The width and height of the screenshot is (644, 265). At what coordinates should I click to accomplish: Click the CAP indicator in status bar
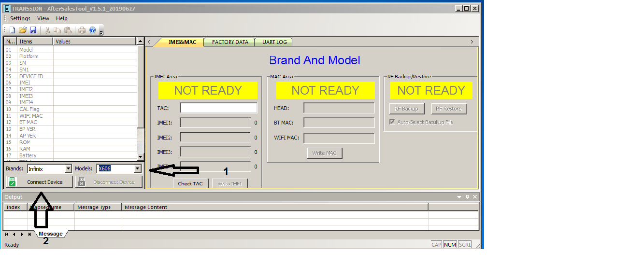(x=436, y=245)
